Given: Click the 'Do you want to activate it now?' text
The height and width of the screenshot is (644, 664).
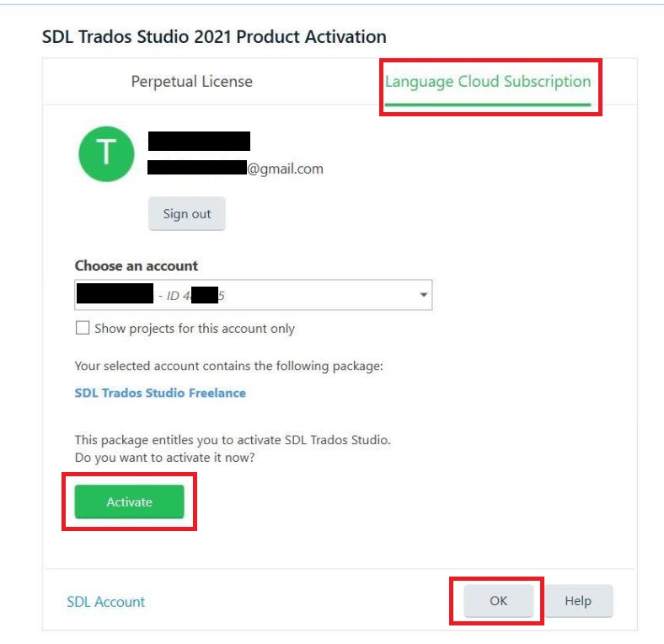Looking at the screenshot, I should coord(164,458).
